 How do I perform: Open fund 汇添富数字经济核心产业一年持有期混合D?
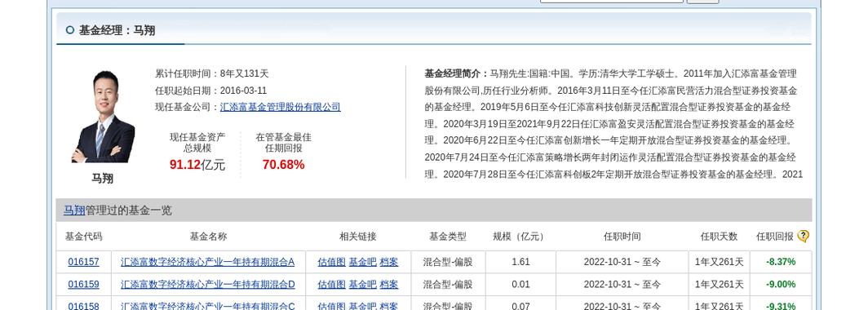[x=207, y=285]
